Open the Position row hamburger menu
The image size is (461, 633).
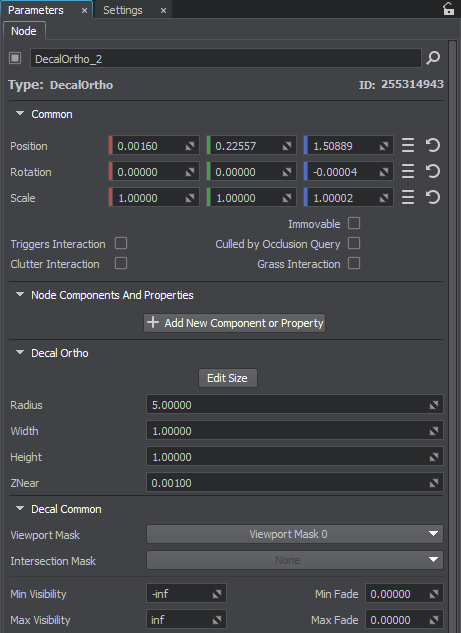pyautogui.click(x=408, y=145)
